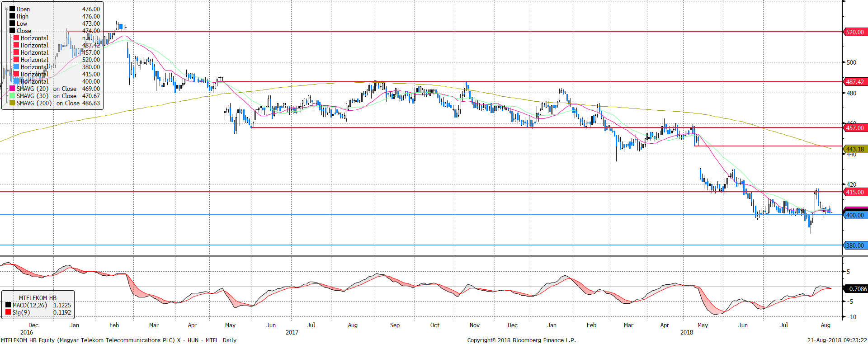This screenshot has height=344, width=868.
Task: Click the Sig(9) legend label
Action: (21, 312)
